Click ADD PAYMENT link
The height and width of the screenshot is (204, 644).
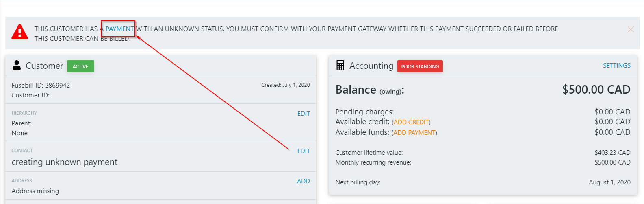pyautogui.click(x=414, y=133)
